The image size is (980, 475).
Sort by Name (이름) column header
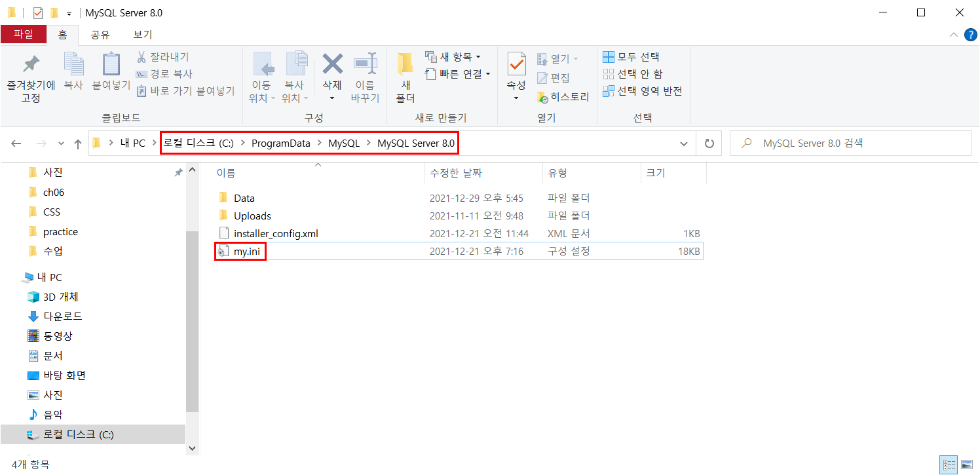coord(226,173)
